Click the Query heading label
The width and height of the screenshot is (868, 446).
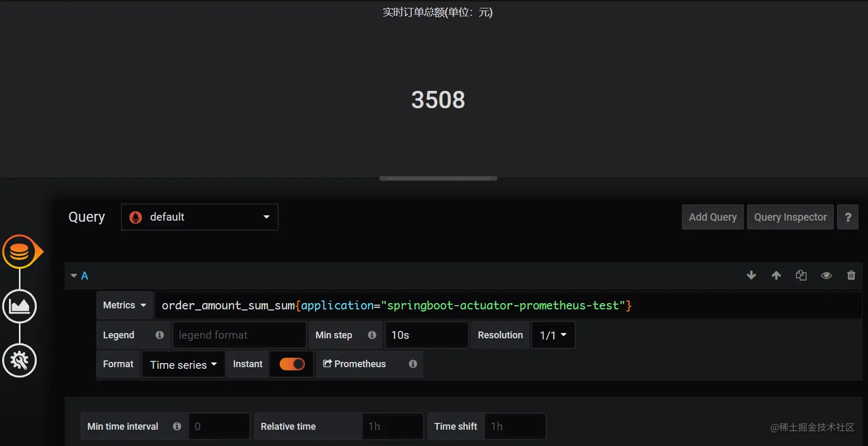point(87,217)
